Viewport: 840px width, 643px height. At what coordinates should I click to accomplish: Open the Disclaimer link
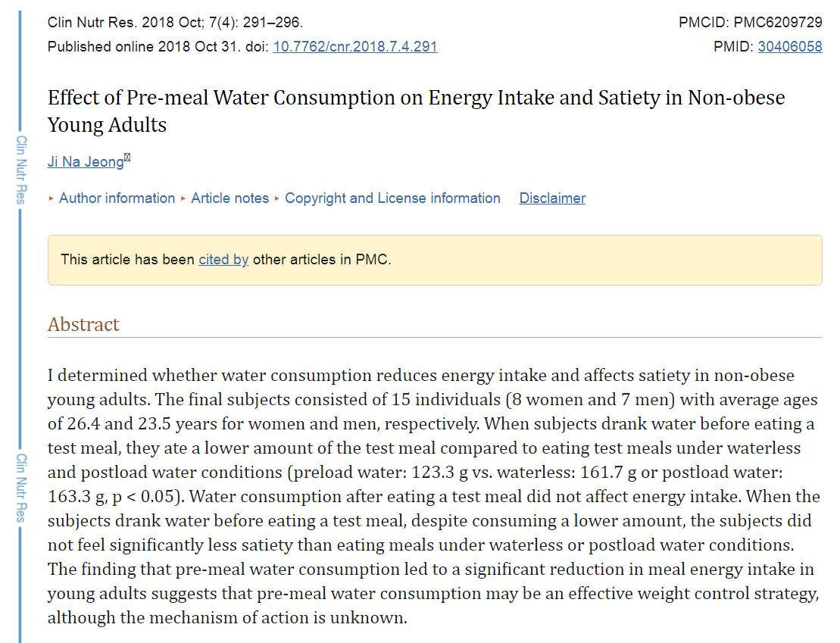552,198
